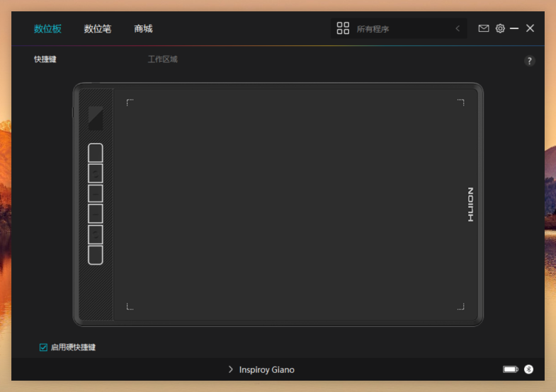Switch to 工作区域 work area section
Viewport: 556px width, 392px height.
(x=162, y=59)
